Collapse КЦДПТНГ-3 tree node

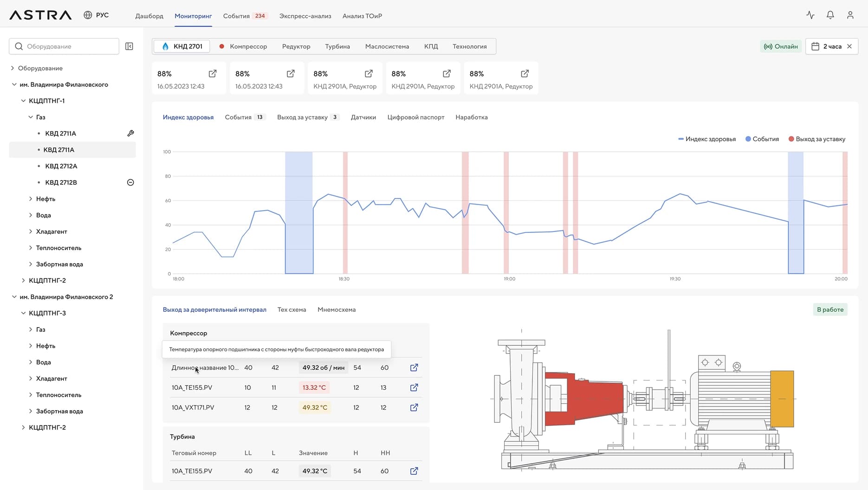point(23,313)
